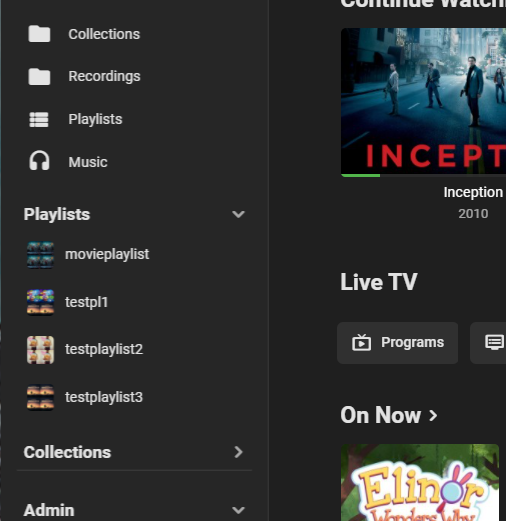Select the Recordings menu label
Viewport: 506px width, 521px height.
(104, 76)
